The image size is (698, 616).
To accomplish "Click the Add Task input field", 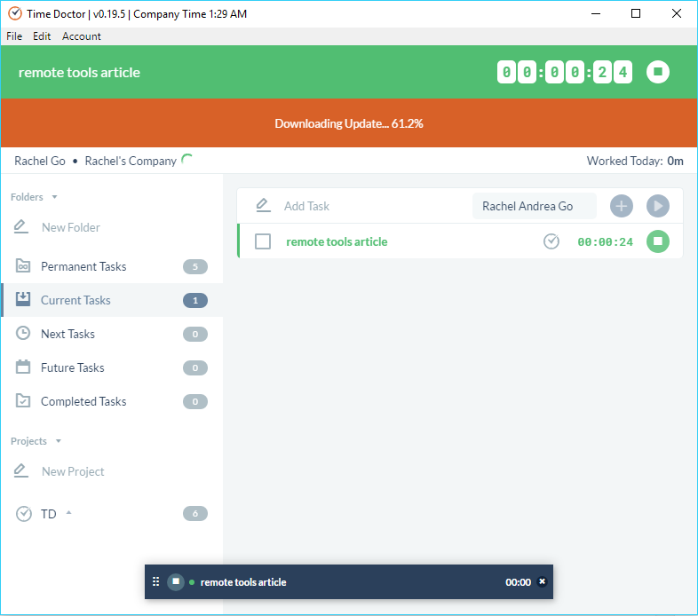I will click(374, 206).
